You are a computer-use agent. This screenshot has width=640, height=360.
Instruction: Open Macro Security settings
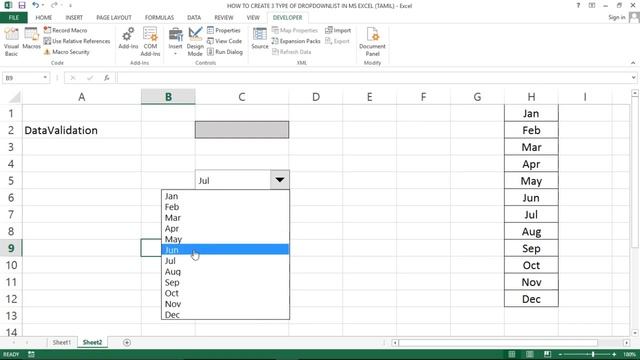pyautogui.click(x=67, y=52)
